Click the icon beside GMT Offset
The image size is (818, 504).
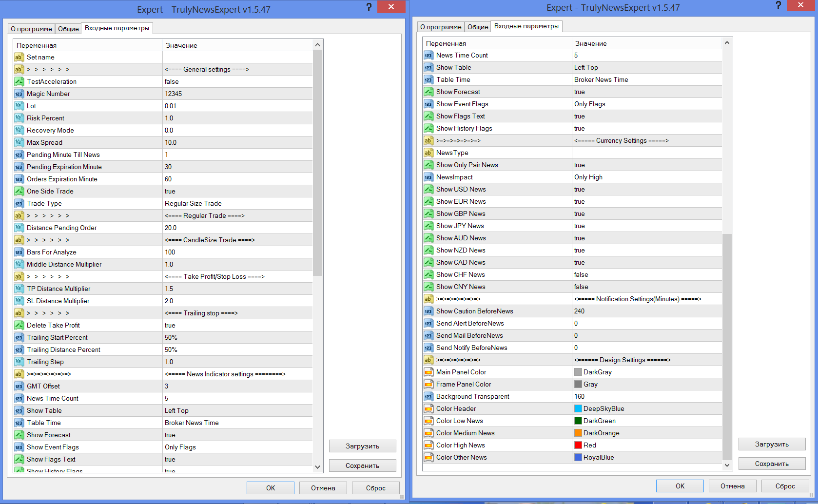(19, 386)
